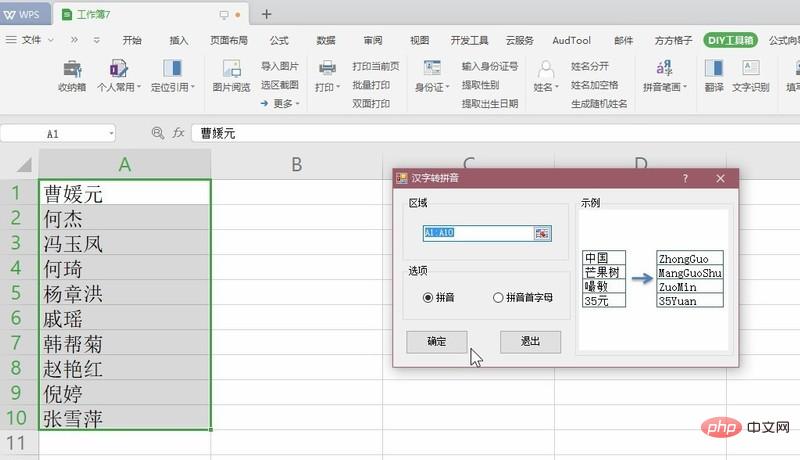
Task: Open the 身份证 dropdown in ribbon
Action: click(432, 88)
